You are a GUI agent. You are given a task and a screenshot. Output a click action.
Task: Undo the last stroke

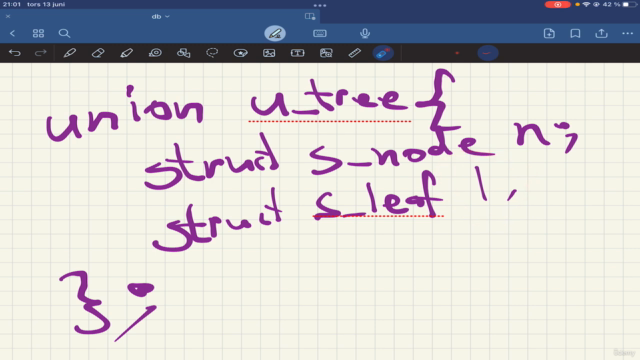pos(15,53)
